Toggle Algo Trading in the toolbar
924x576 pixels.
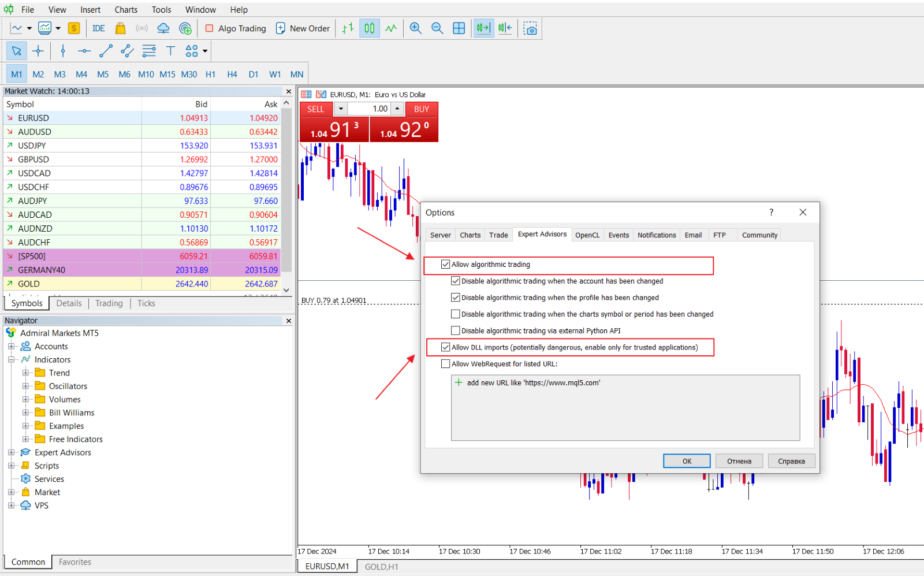pos(236,28)
